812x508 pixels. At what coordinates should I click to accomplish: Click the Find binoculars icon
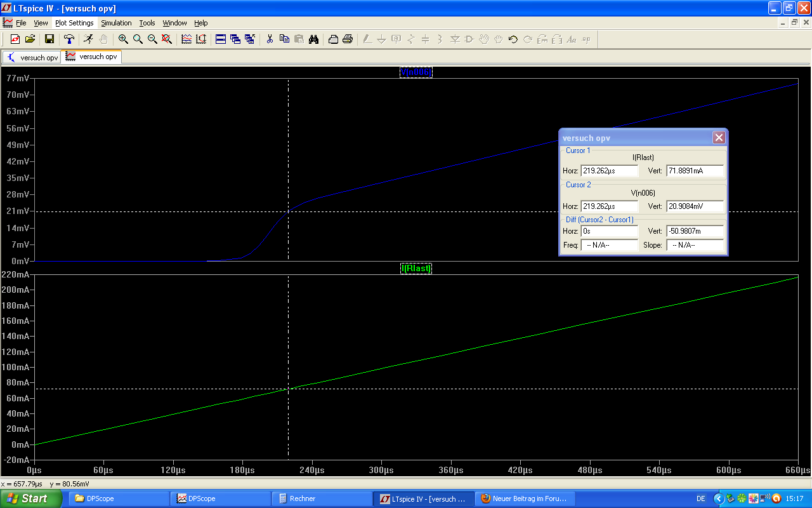coord(313,39)
